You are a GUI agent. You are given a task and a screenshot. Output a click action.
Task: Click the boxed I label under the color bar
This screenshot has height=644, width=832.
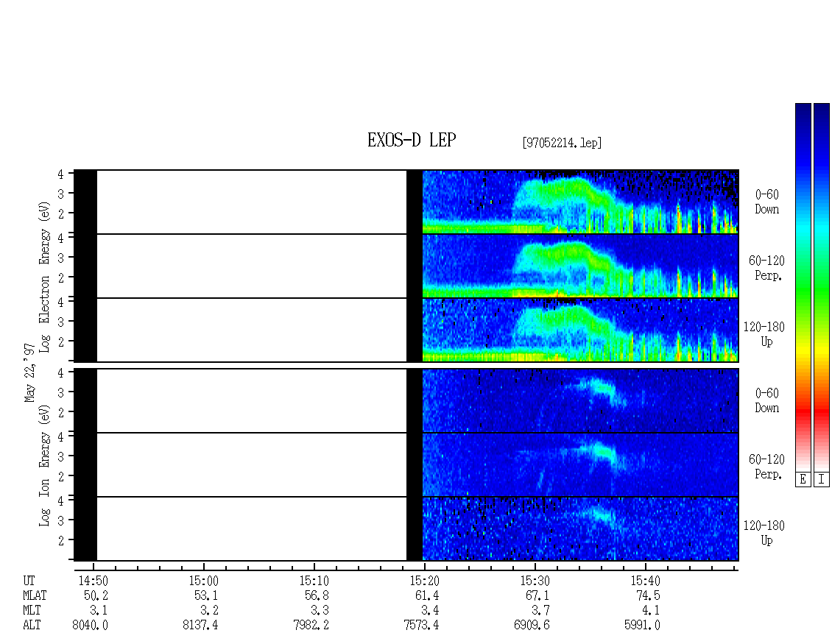click(822, 480)
